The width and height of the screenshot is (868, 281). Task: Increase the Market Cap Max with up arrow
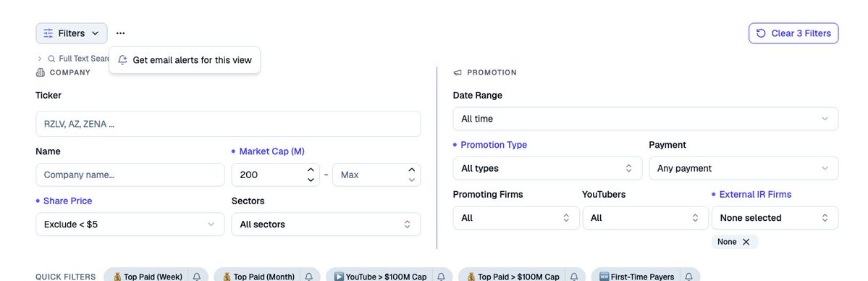pyautogui.click(x=411, y=169)
